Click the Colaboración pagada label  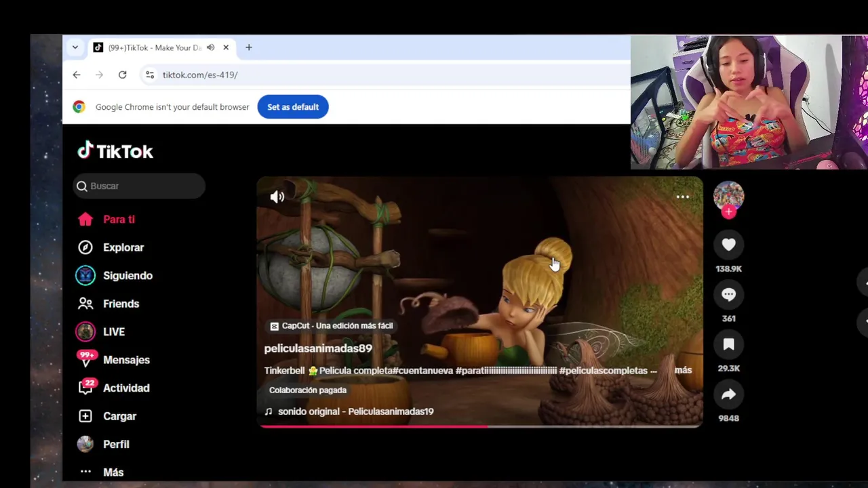(x=308, y=390)
